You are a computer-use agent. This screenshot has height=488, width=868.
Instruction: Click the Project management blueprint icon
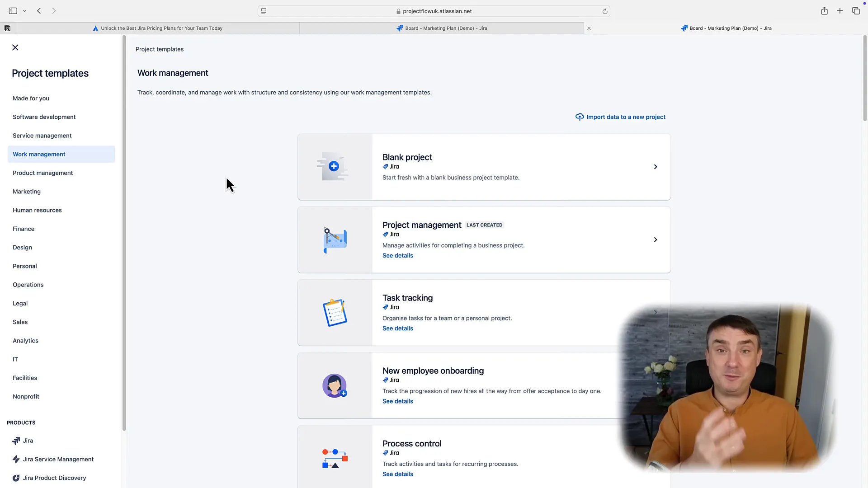pos(335,240)
